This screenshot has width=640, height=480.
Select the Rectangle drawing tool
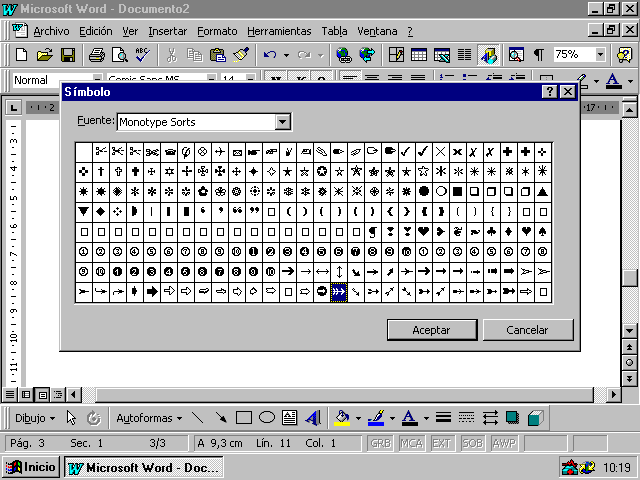(x=244, y=418)
